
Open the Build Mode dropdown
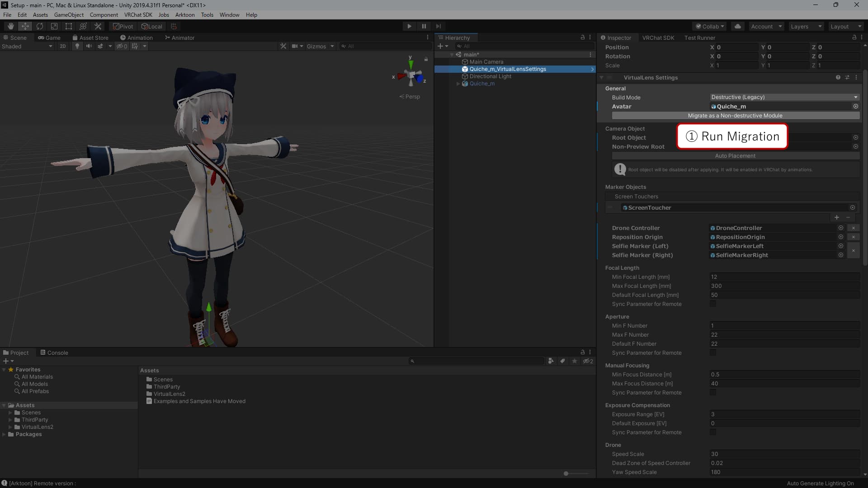coord(784,97)
